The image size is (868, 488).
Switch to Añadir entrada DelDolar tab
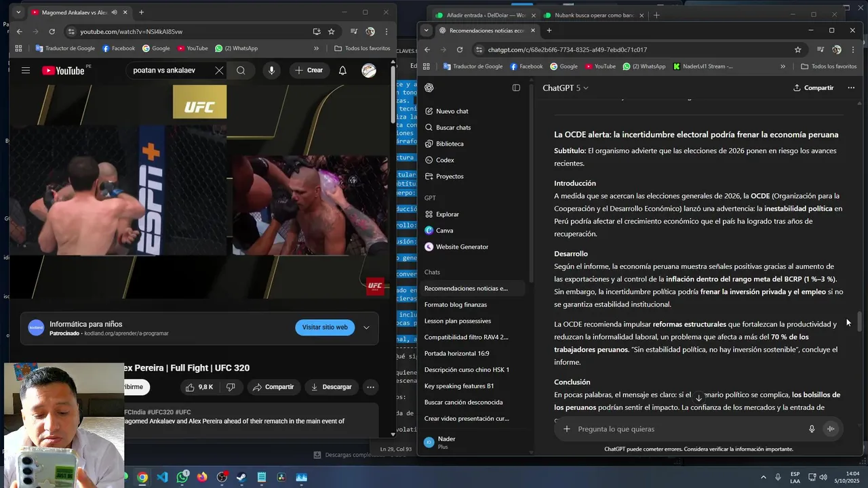[486, 15]
